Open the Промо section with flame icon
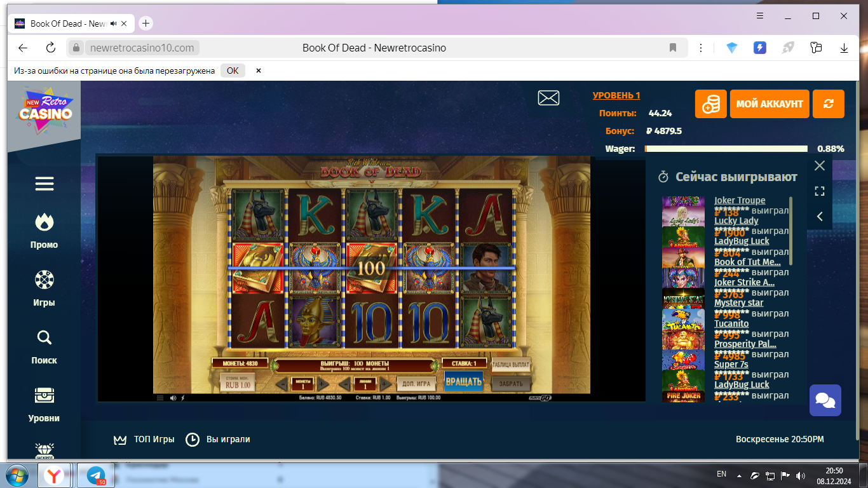The height and width of the screenshot is (488, 868). (44, 231)
